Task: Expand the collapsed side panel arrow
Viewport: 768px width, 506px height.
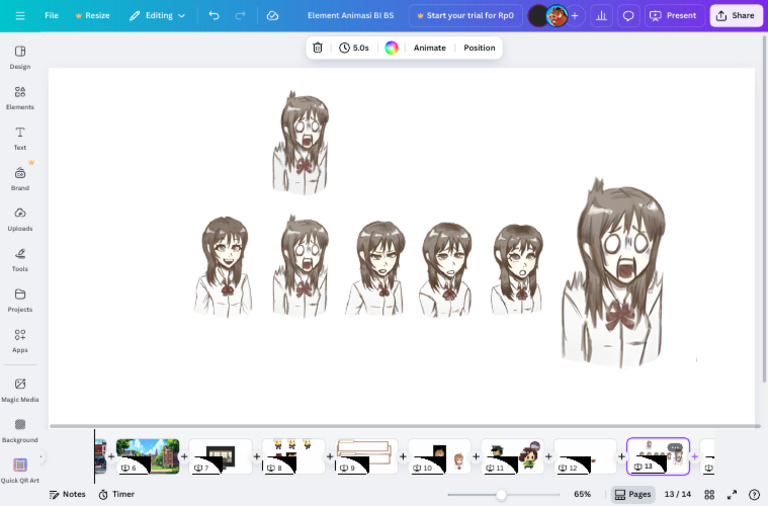Action: point(41,457)
